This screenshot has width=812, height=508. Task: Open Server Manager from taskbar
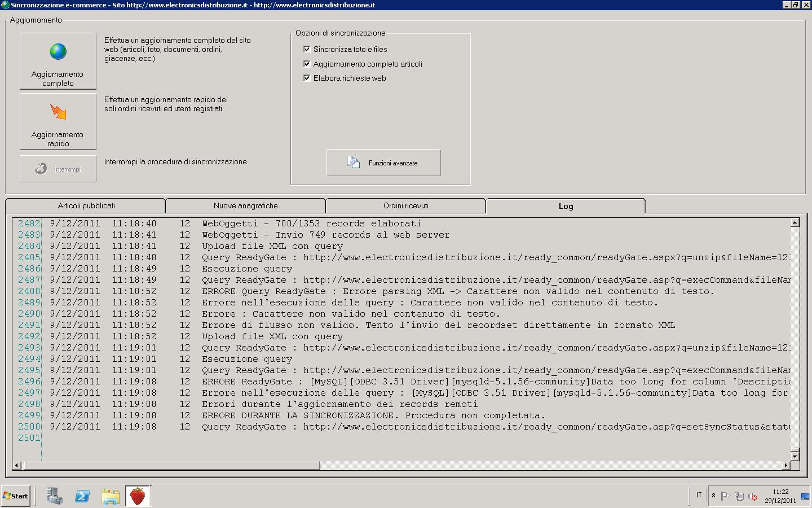(x=55, y=496)
